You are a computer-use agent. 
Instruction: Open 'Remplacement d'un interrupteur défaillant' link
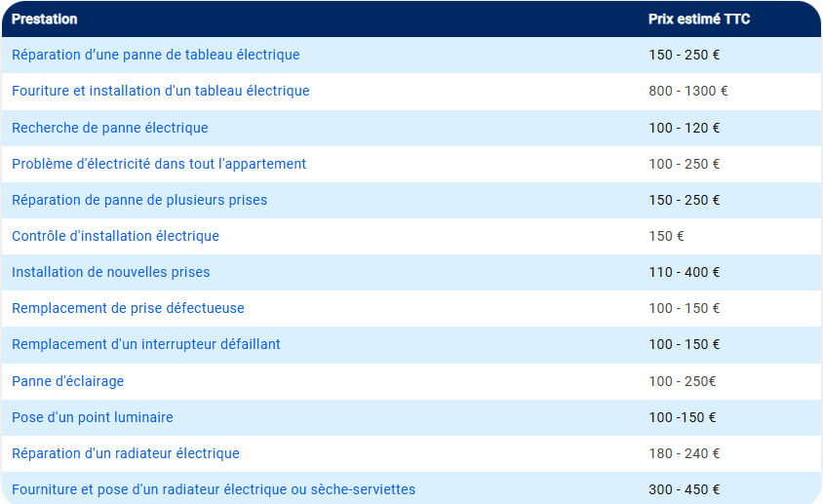[146, 344]
